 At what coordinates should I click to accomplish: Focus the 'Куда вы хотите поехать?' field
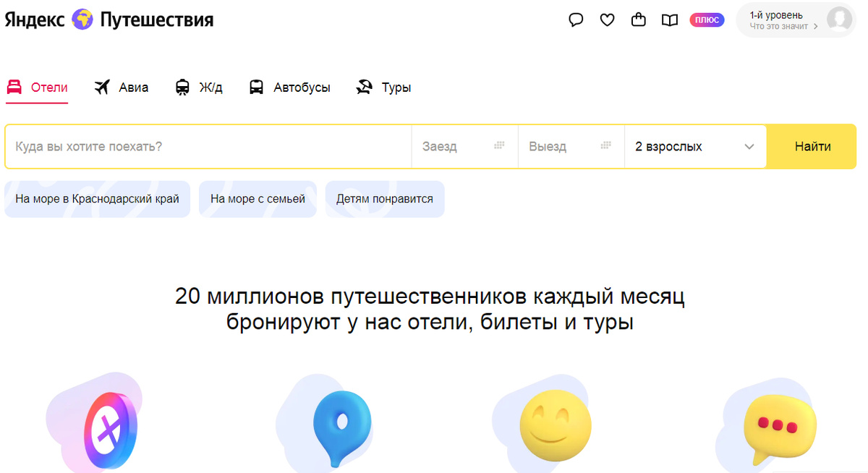208,146
